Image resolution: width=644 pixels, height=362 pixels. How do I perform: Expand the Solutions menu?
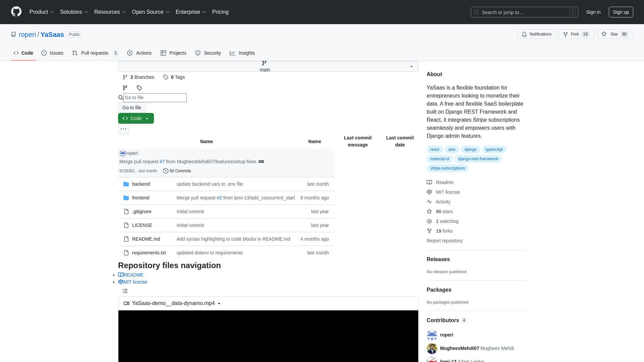click(74, 12)
